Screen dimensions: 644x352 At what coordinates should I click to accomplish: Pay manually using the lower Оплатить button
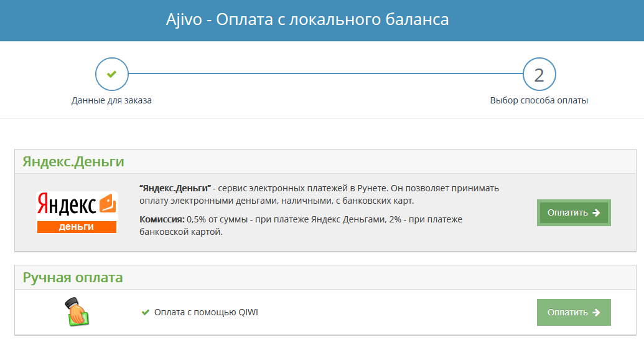click(574, 313)
